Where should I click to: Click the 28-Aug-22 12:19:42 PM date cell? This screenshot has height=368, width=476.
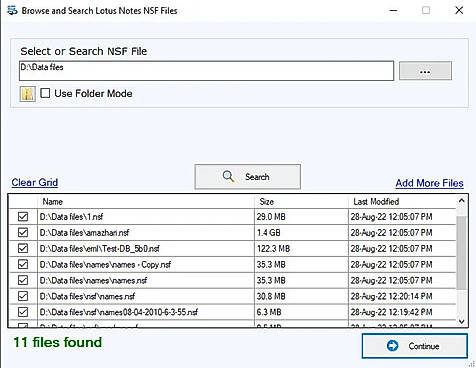(x=402, y=312)
